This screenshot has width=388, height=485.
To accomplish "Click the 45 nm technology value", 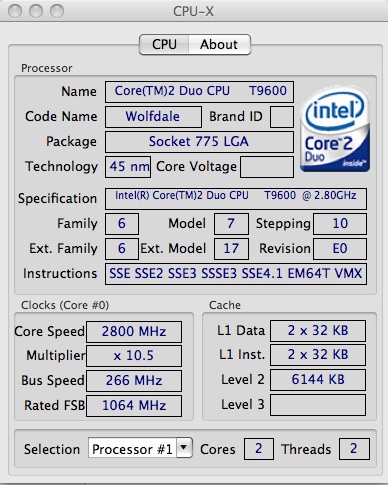I will coord(128,167).
